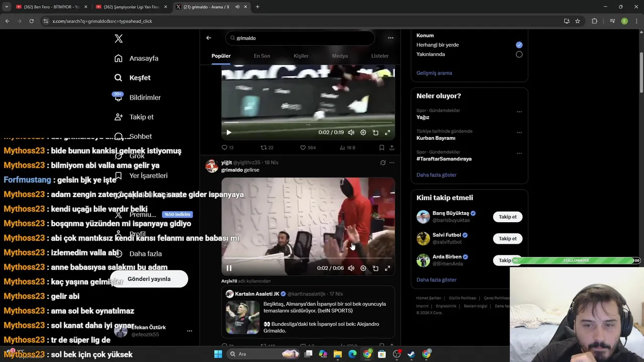This screenshot has height=362, width=644.
Task: Mute the top video volume icon
Action: pyautogui.click(x=351, y=133)
